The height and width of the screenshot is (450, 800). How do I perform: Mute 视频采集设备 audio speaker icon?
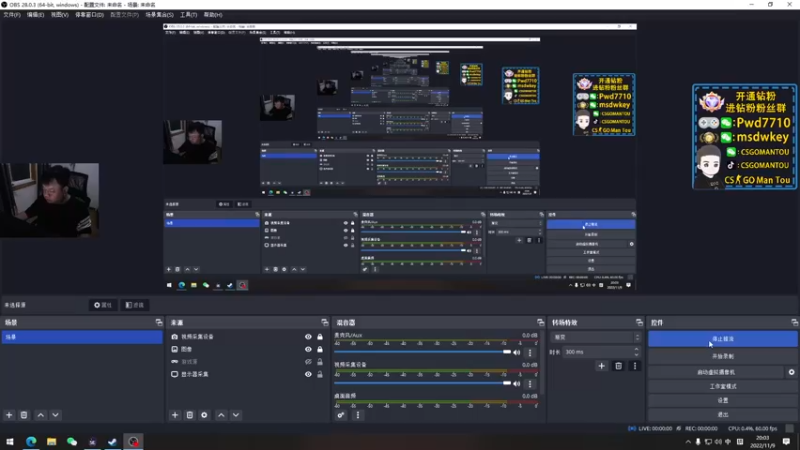point(517,384)
